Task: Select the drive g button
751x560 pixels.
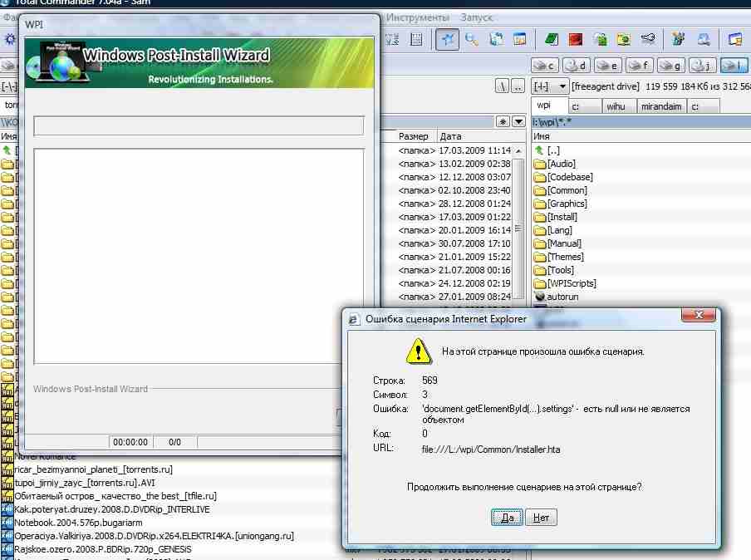Action: [671, 65]
